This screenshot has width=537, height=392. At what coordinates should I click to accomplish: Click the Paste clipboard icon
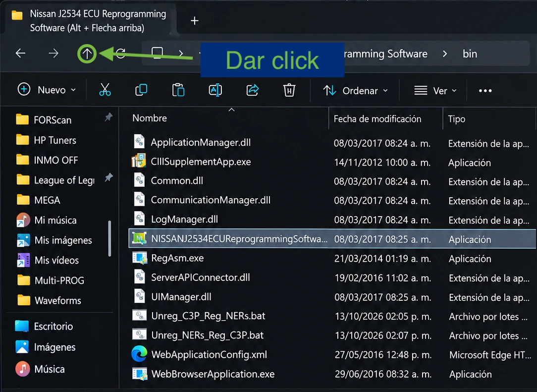click(178, 90)
